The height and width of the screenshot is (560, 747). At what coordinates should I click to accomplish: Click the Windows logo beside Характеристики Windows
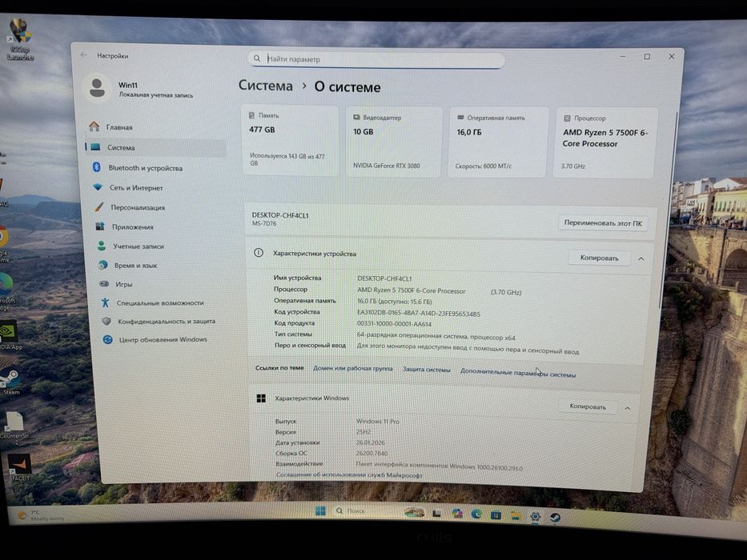click(x=261, y=398)
